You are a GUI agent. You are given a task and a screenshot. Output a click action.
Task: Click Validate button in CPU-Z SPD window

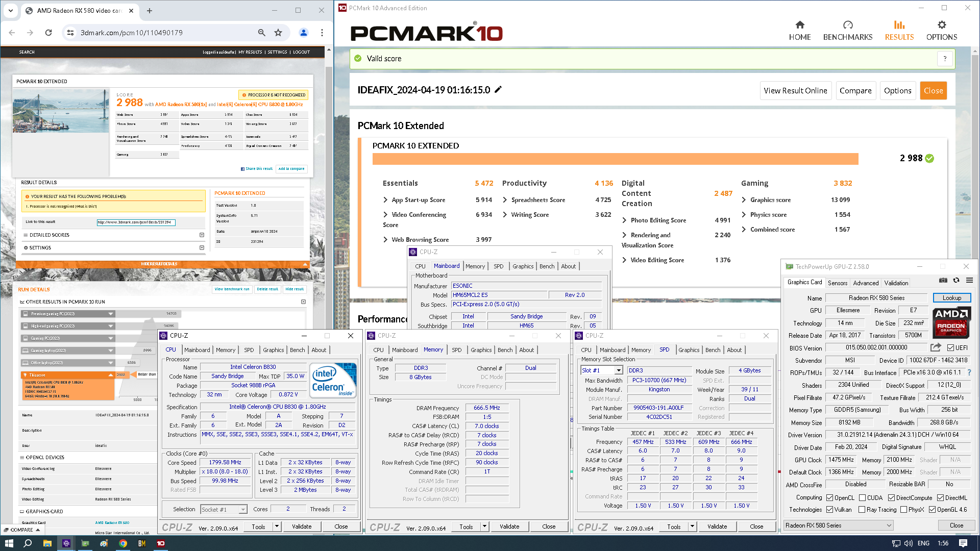pos(717,527)
